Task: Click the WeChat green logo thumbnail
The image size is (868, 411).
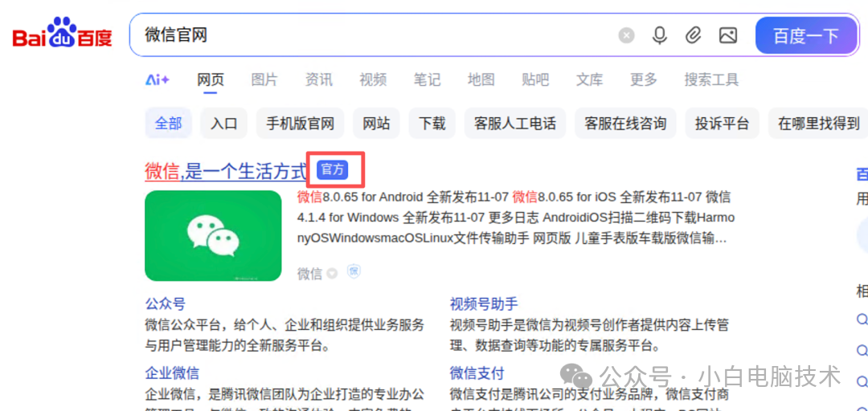Action: [213, 236]
